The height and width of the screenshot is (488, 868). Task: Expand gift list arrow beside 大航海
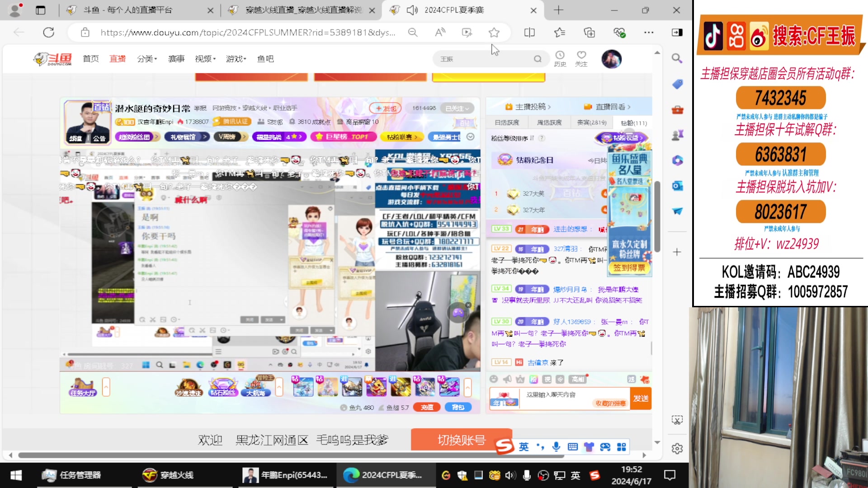point(279,387)
